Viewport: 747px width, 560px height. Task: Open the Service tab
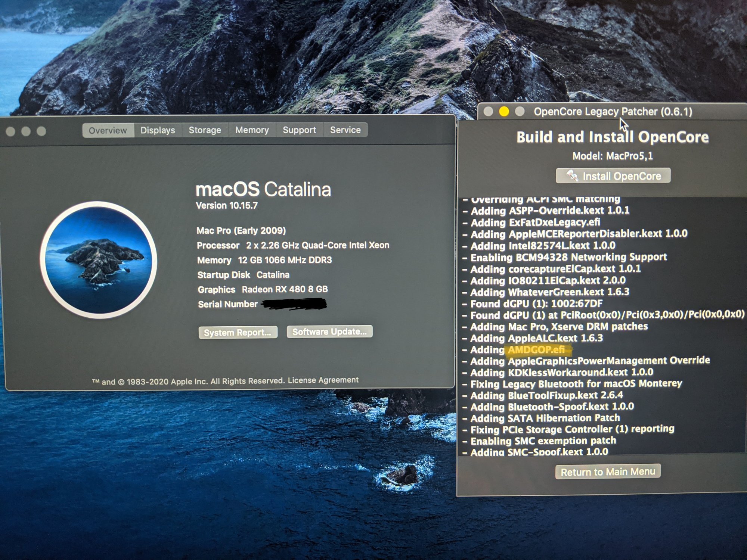(345, 130)
